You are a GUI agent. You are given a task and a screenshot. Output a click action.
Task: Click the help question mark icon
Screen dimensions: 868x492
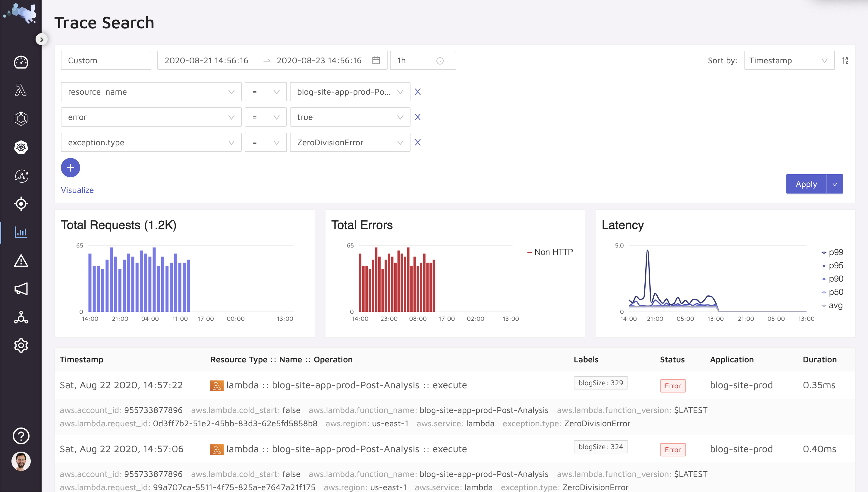[x=21, y=436]
